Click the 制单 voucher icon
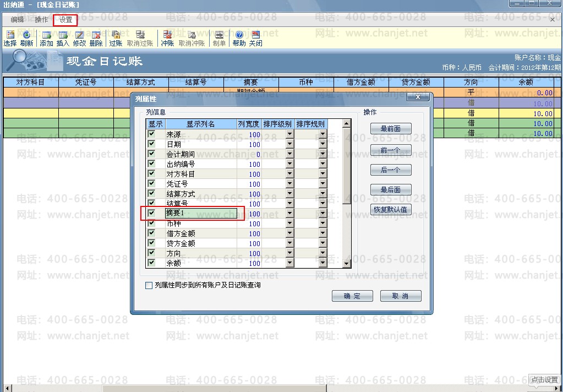 (x=219, y=39)
